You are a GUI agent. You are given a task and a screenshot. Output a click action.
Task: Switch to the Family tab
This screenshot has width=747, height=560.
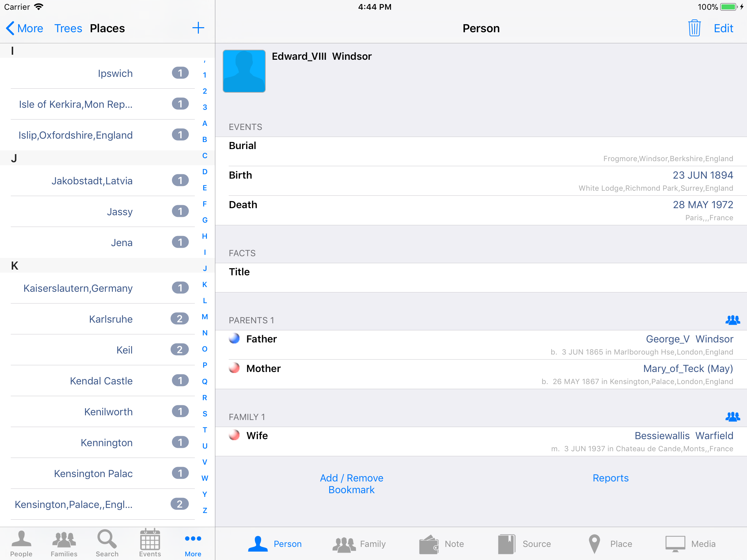click(359, 544)
